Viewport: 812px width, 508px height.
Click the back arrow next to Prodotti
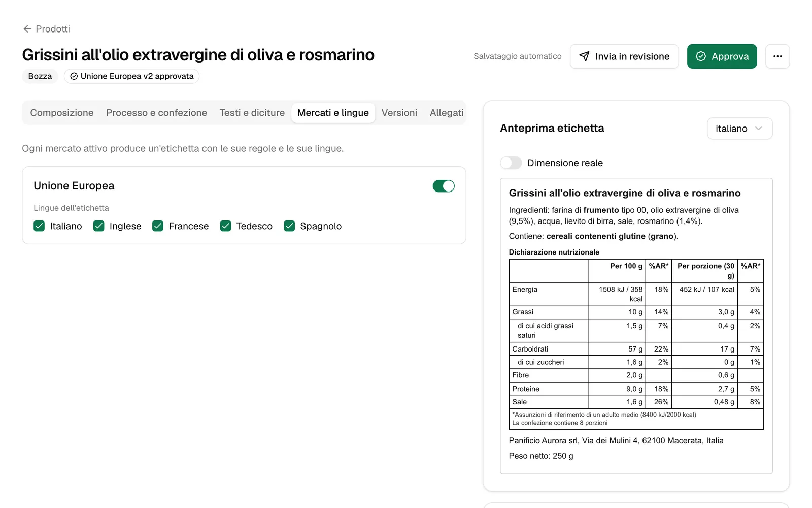coord(27,29)
